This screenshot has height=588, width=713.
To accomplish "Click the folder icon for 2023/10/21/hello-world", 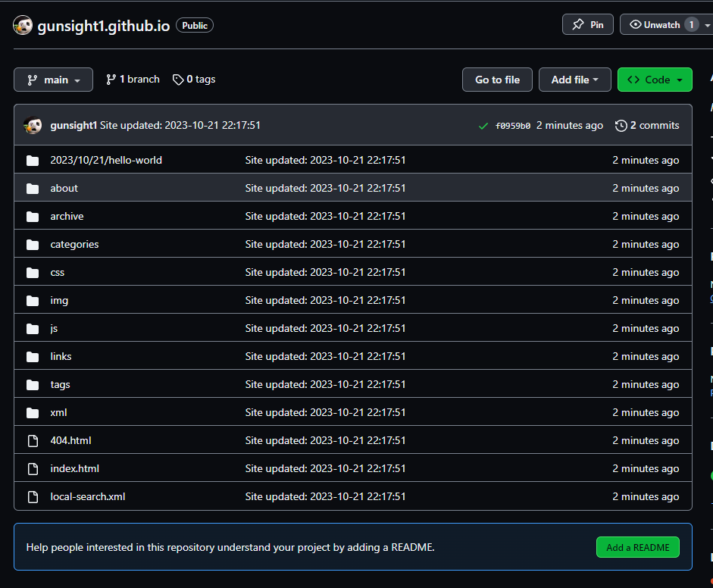I will 33,161.
